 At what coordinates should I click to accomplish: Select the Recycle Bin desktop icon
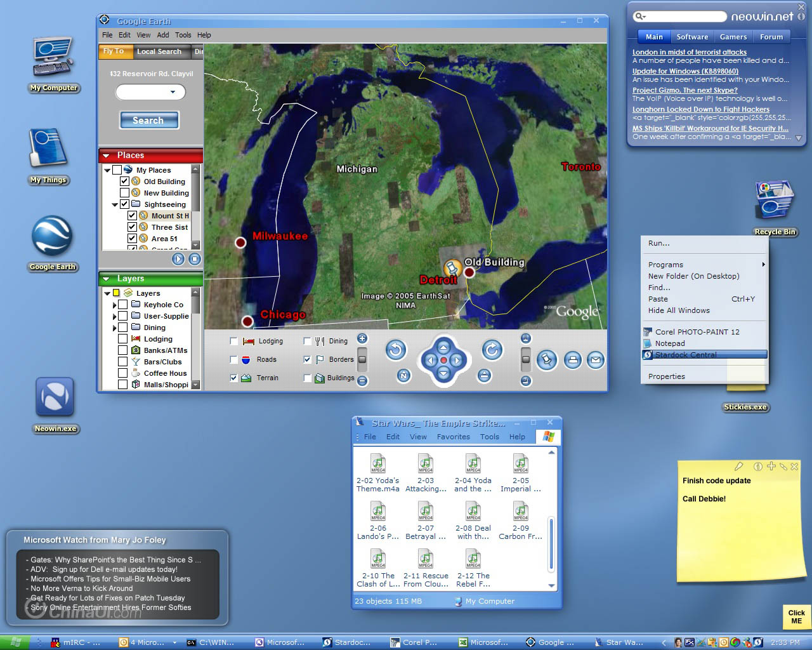(x=775, y=208)
